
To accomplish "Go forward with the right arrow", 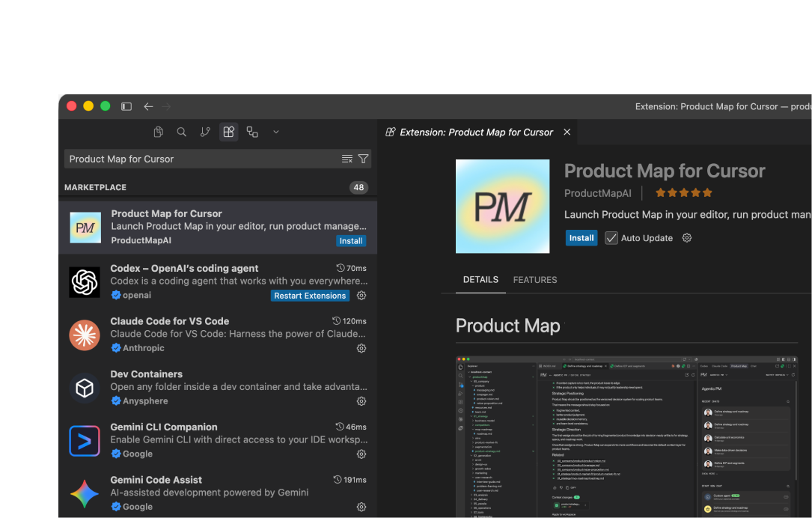I will coord(165,106).
